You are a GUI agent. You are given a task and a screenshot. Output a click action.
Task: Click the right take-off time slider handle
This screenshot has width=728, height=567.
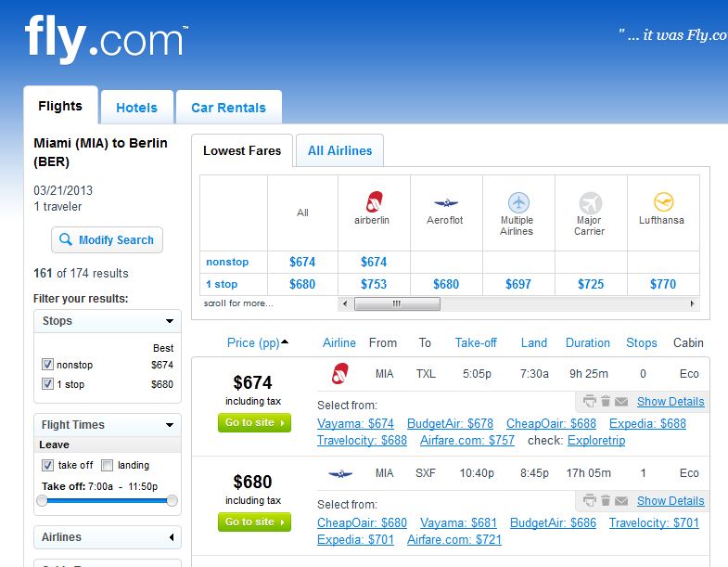coord(172,500)
